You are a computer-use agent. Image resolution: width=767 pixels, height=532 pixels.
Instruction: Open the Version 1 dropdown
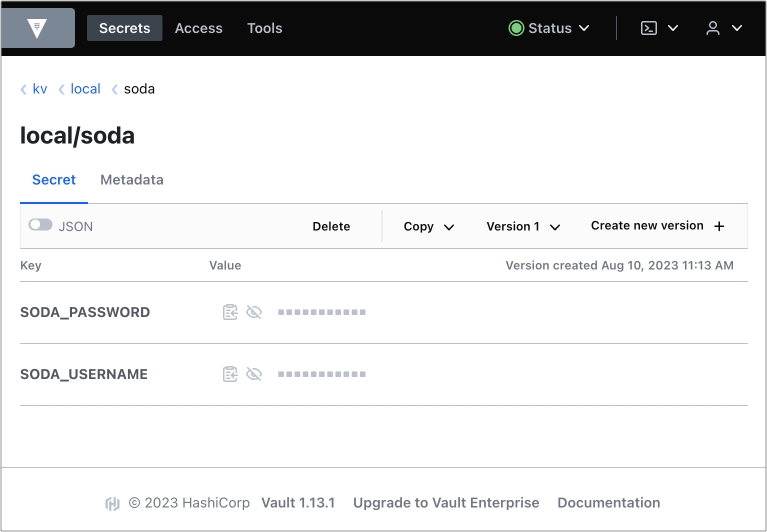523,227
